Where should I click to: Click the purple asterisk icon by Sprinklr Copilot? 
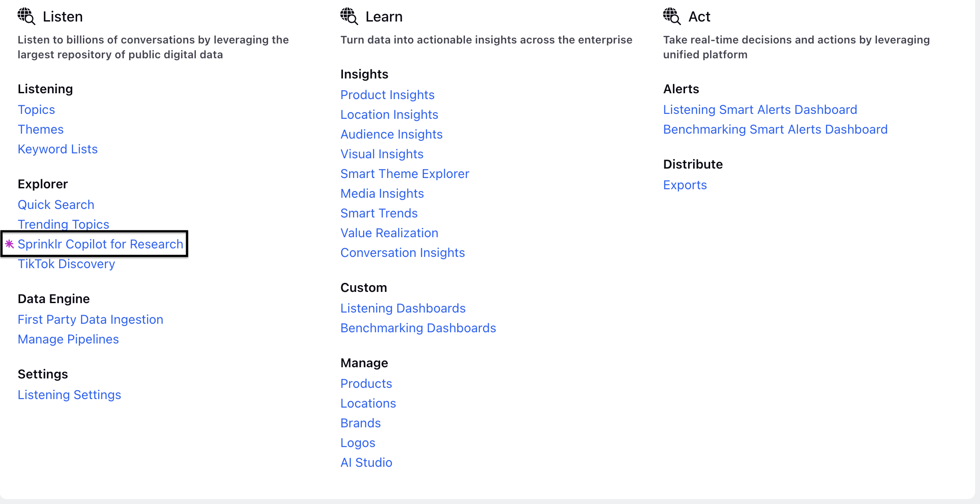click(x=9, y=244)
